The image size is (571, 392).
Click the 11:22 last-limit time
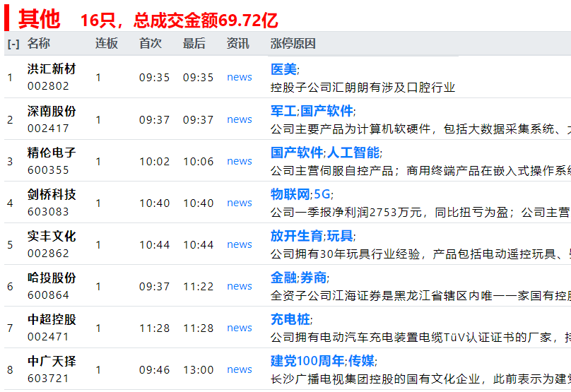(x=198, y=287)
